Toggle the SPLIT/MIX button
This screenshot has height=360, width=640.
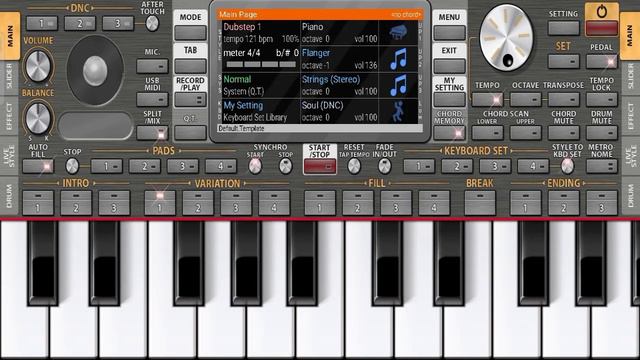[x=152, y=133]
